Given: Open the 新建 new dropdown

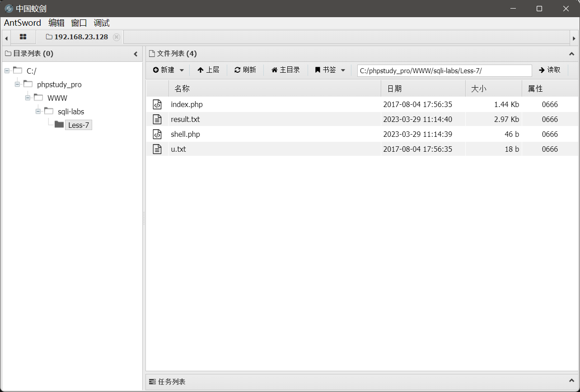Looking at the screenshot, I should [168, 70].
